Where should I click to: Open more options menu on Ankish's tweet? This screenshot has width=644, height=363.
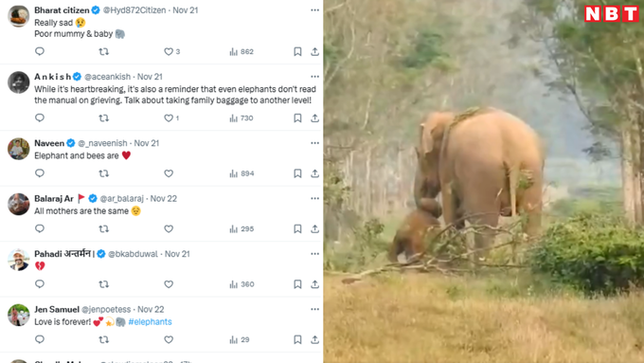pos(314,77)
